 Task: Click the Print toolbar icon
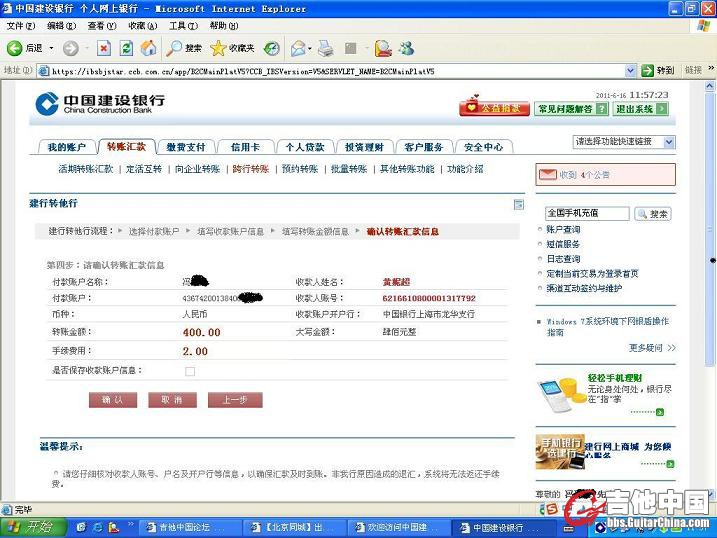pos(325,48)
